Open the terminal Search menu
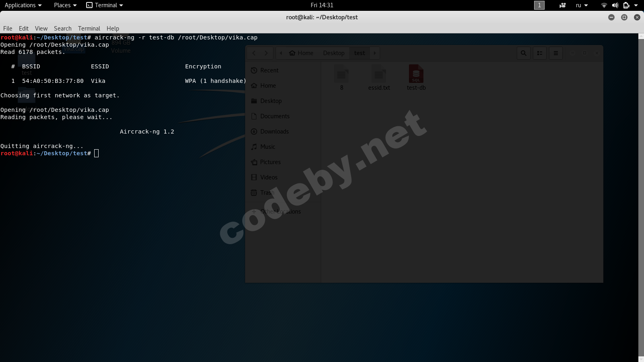This screenshot has height=362, width=644. coord(63,29)
